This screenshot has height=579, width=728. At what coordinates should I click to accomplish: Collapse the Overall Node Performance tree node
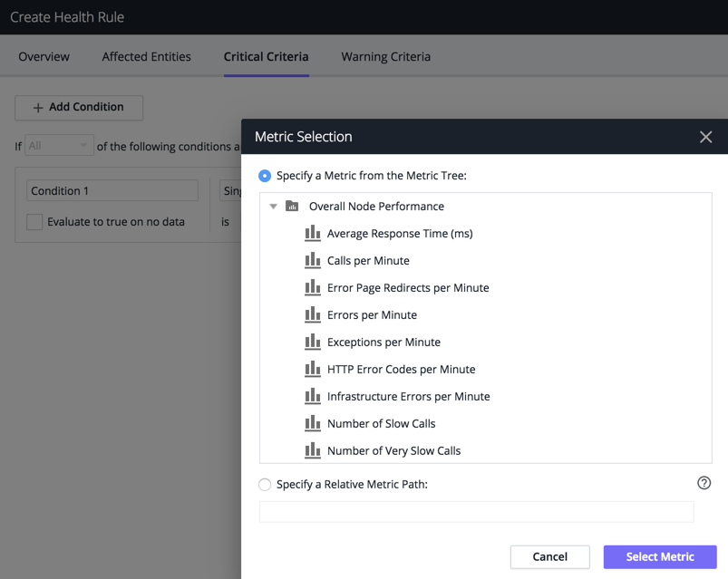[x=274, y=206]
